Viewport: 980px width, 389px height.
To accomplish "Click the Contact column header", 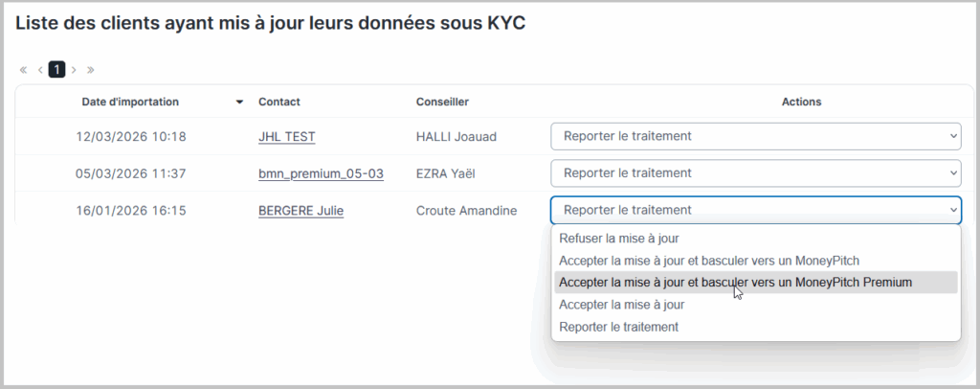I will tap(279, 103).
